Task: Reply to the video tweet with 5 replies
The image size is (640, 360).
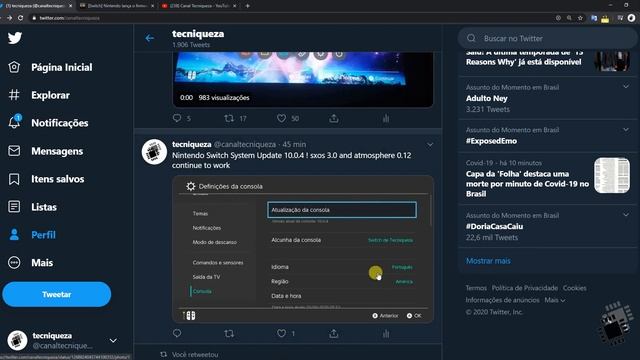Action: pos(177,118)
